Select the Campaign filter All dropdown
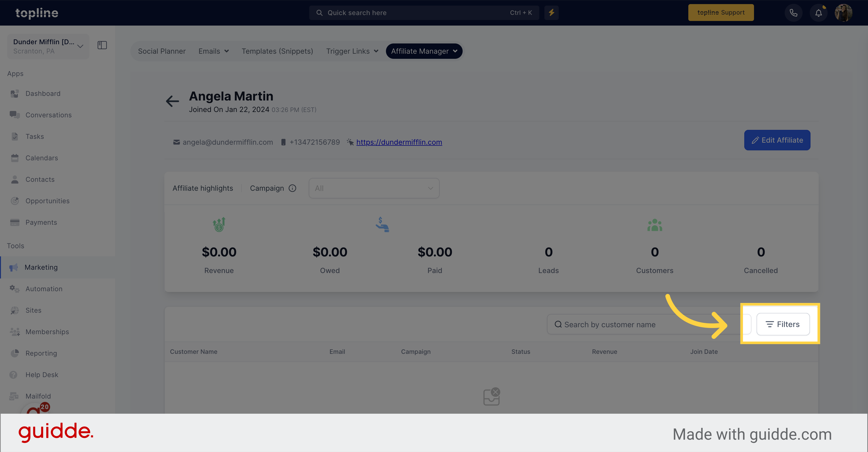The height and width of the screenshot is (452, 868). coord(374,188)
